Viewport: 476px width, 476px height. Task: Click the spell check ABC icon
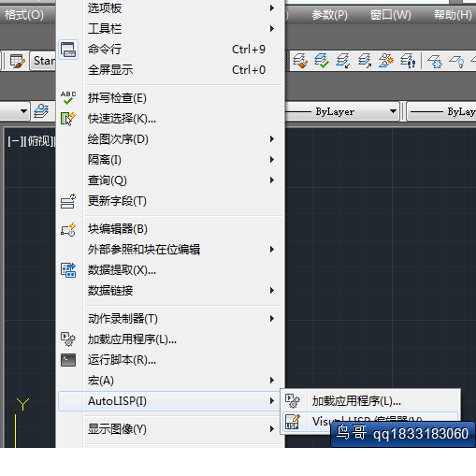68,98
